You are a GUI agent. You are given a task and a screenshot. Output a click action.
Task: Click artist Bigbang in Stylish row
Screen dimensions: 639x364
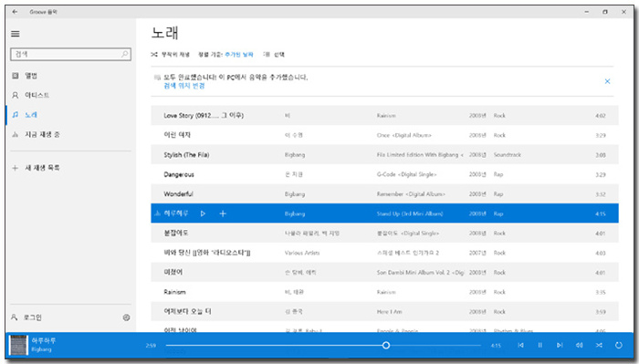click(295, 155)
